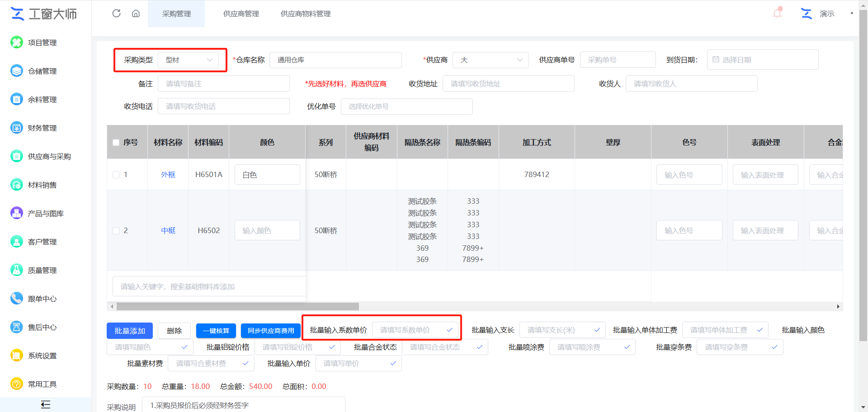The height and width of the screenshot is (412, 868).
Task: Open the notification bell
Action: 777,13
